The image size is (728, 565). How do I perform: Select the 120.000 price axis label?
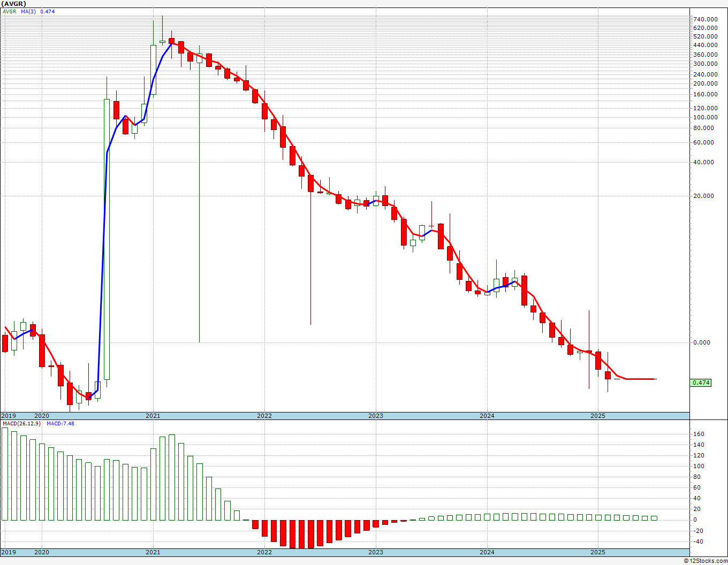pos(705,108)
